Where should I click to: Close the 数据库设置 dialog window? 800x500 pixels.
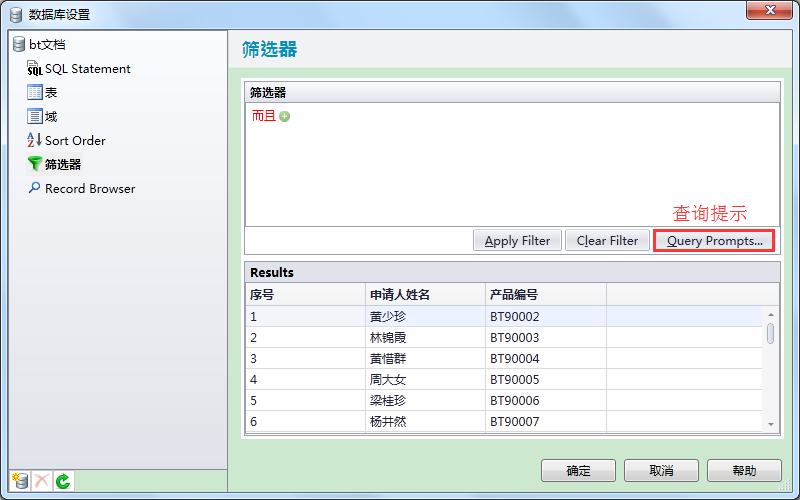769,10
